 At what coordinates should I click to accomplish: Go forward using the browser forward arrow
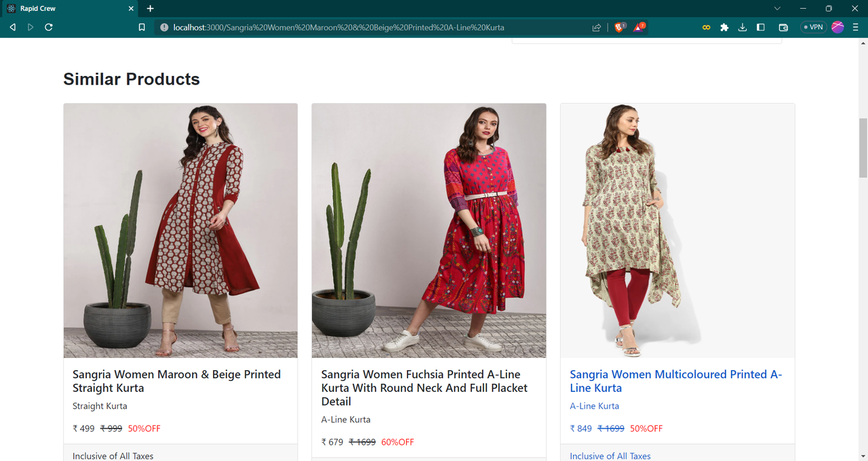[31, 27]
